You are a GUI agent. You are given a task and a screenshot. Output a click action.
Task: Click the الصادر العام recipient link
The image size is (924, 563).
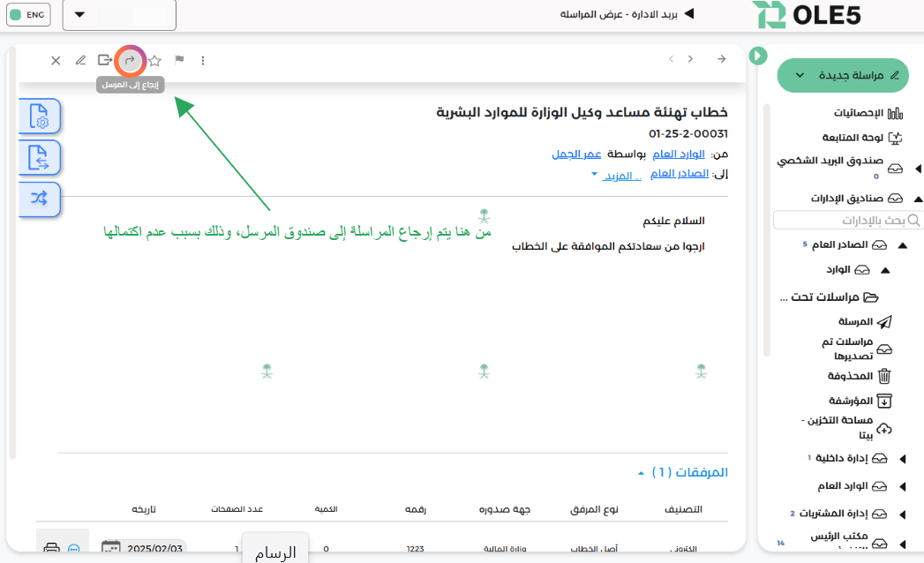point(679,173)
